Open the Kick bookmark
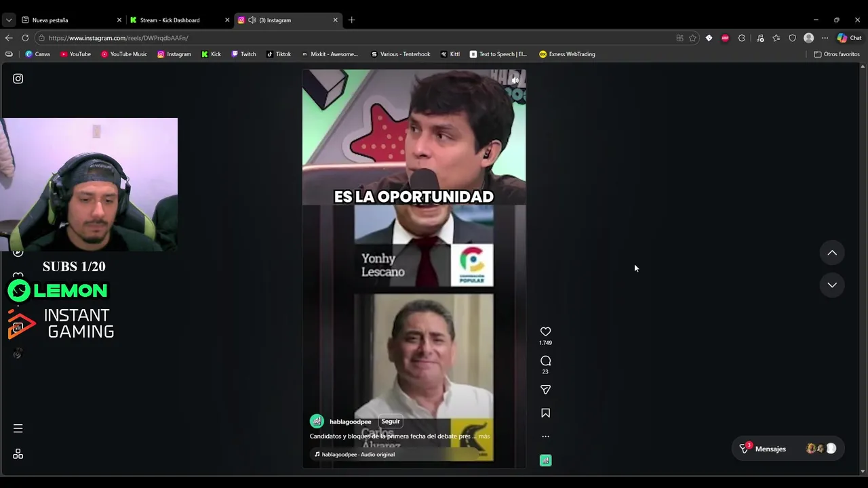The height and width of the screenshot is (488, 868). click(x=211, y=54)
